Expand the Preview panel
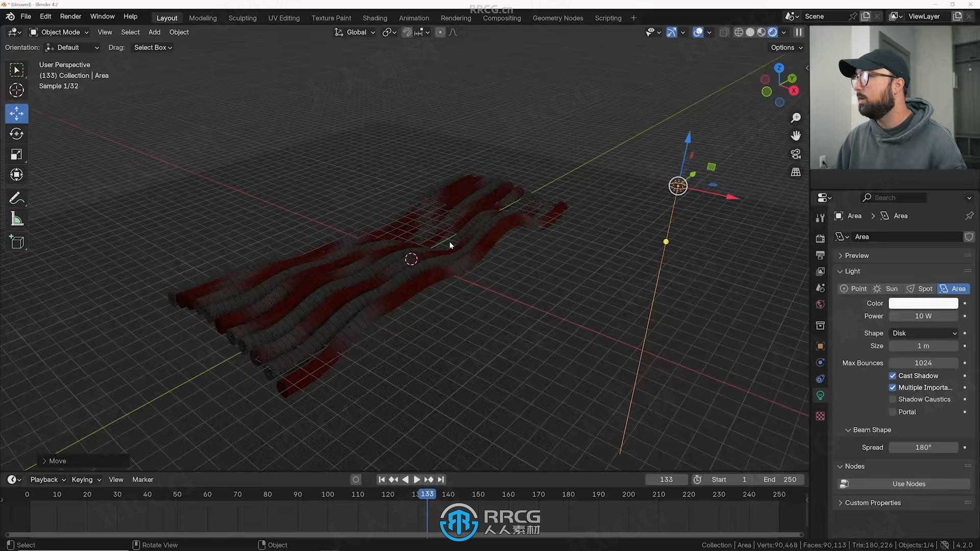This screenshot has height=551, width=980. (x=856, y=256)
